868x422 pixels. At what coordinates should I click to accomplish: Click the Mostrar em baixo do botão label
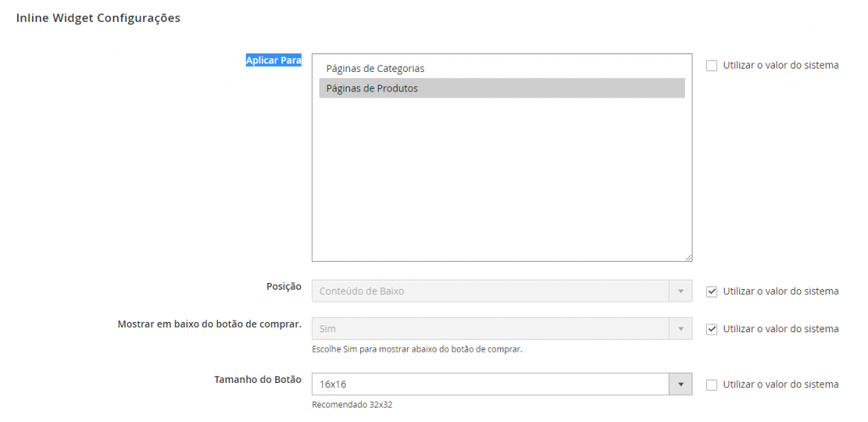point(209,324)
